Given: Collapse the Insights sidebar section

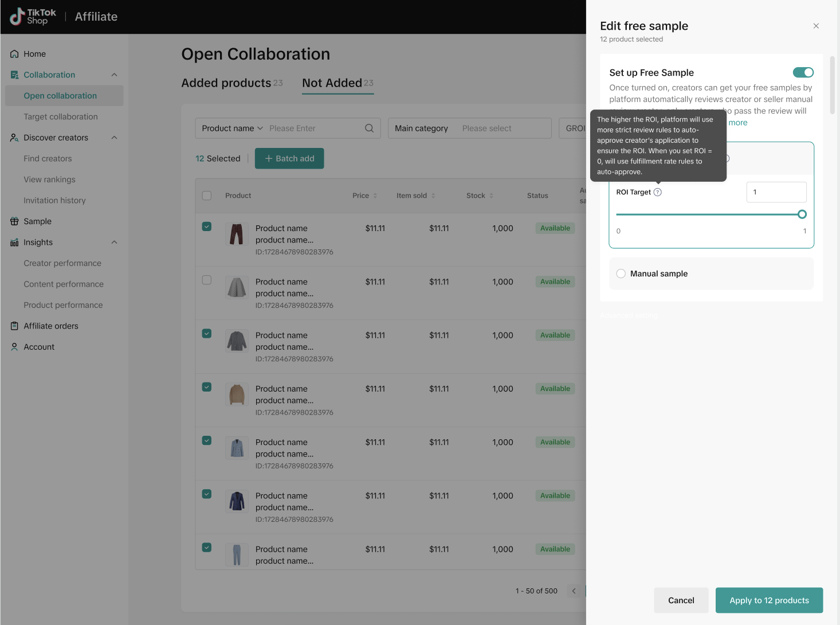Looking at the screenshot, I should tap(114, 243).
